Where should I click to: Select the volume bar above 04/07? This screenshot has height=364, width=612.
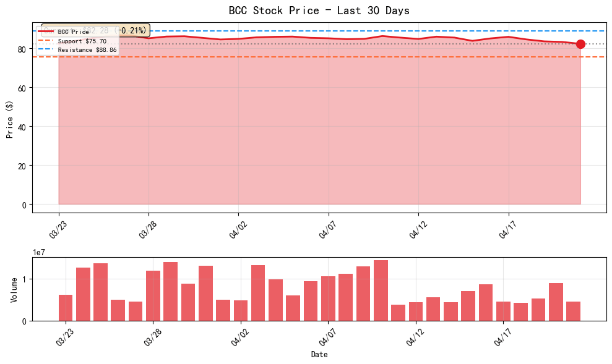coord(328,298)
